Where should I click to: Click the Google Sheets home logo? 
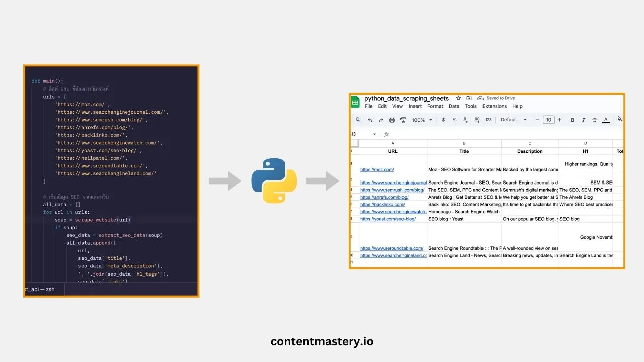355,102
